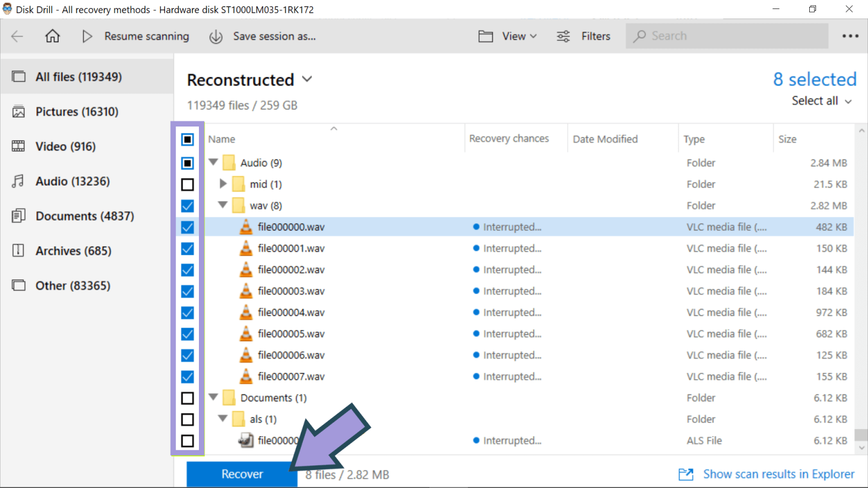Go to the home screen via the home icon
This screenshot has height=488, width=868.
[x=52, y=36]
